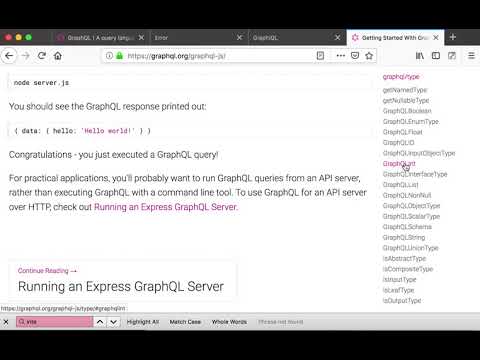Open isAbstractType in sidebar

[x=404, y=259]
